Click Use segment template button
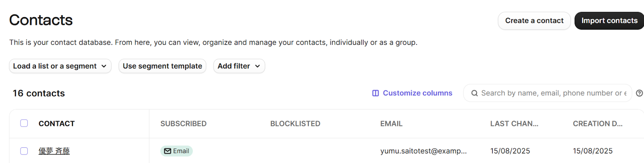Image resolution: width=644 pixels, height=163 pixels. coord(162,66)
